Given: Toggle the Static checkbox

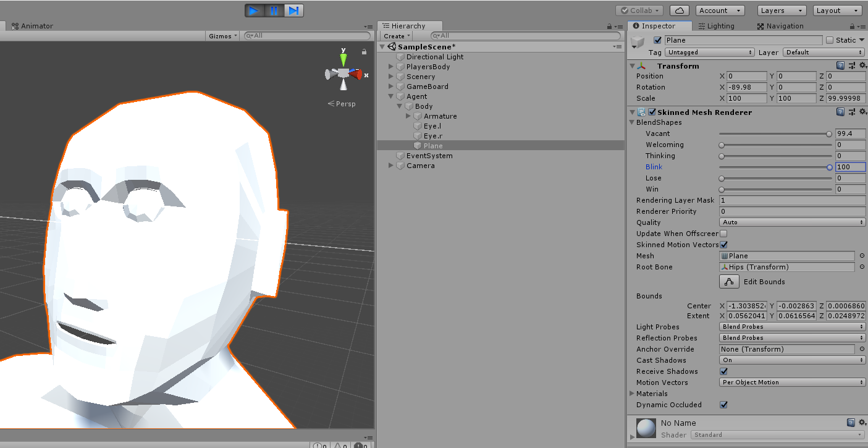Looking at the screenshot, I should pos(830,40).
